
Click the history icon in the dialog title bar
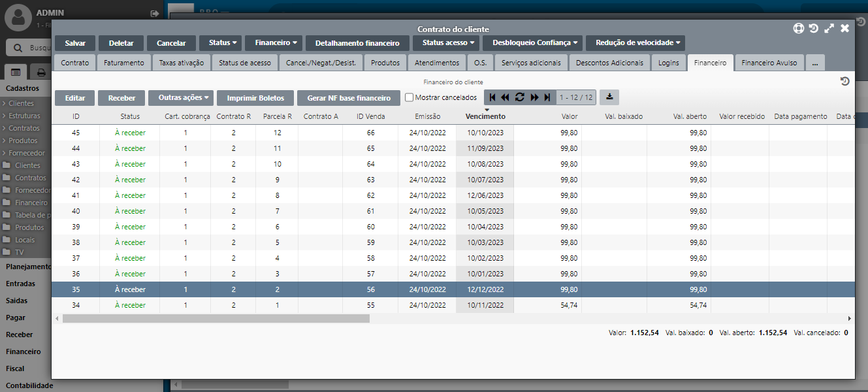(x=813, y=28)
